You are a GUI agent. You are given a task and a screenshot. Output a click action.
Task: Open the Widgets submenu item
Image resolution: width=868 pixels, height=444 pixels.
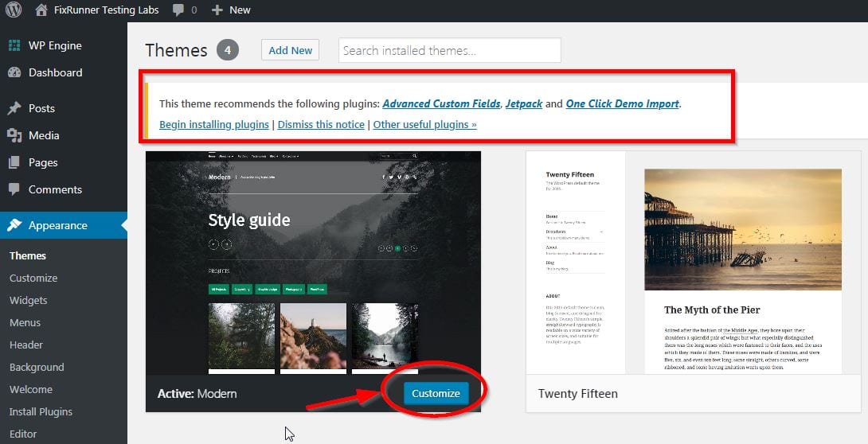(x=28, y=300)
